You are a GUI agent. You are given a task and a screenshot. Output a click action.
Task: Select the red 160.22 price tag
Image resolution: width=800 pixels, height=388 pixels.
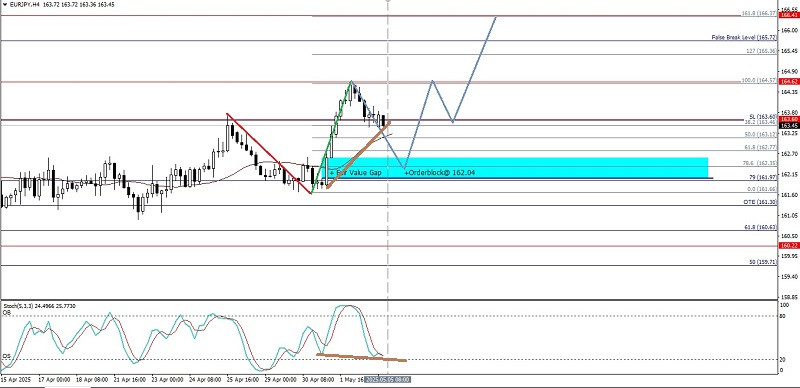(789, 246)
